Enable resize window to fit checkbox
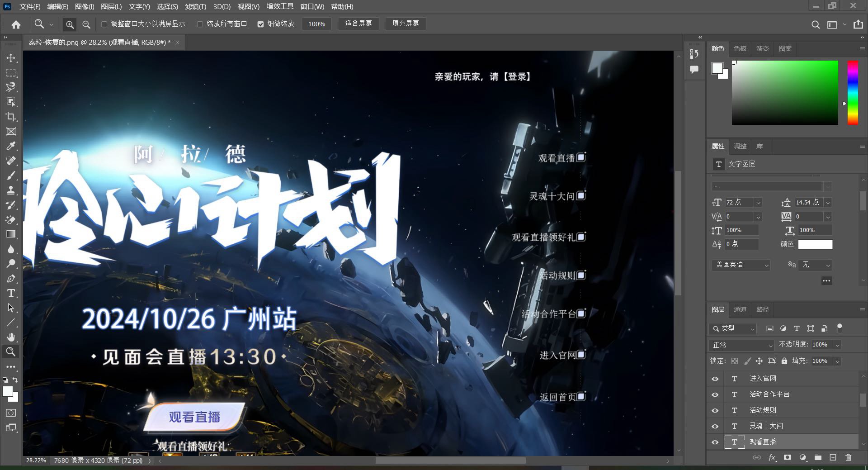The image size is (868, 470). click(104, 24)
